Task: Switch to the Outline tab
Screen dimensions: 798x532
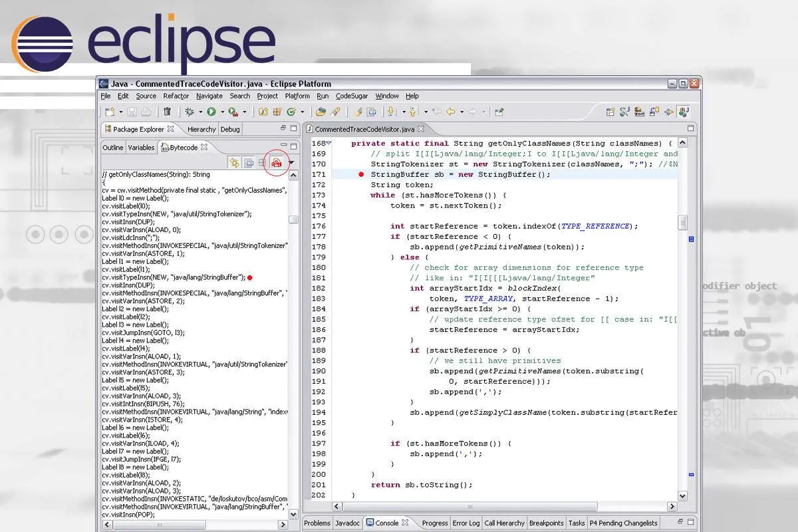Action: pyautogui.click(x=113, y=148)
